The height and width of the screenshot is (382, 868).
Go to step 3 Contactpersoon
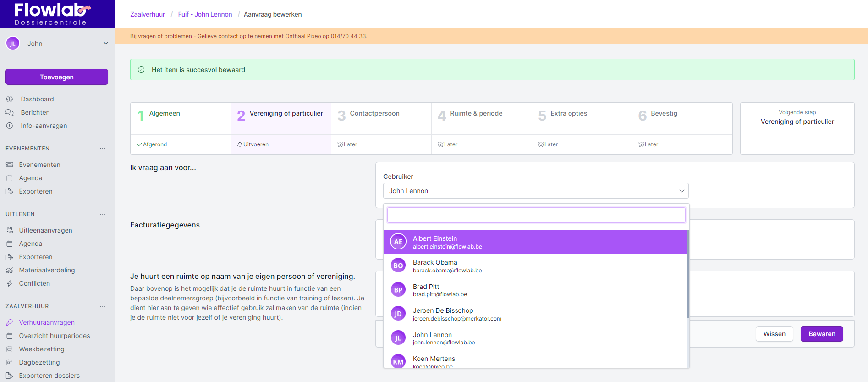[x=374, y=114]
